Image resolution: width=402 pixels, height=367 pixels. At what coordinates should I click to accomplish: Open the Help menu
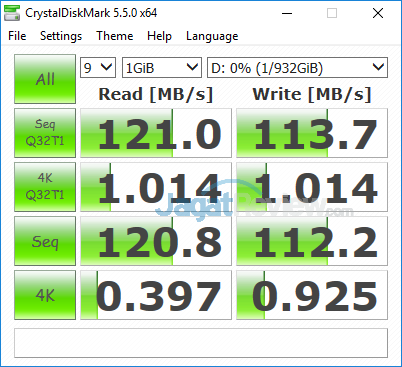(x=159, y=36)
